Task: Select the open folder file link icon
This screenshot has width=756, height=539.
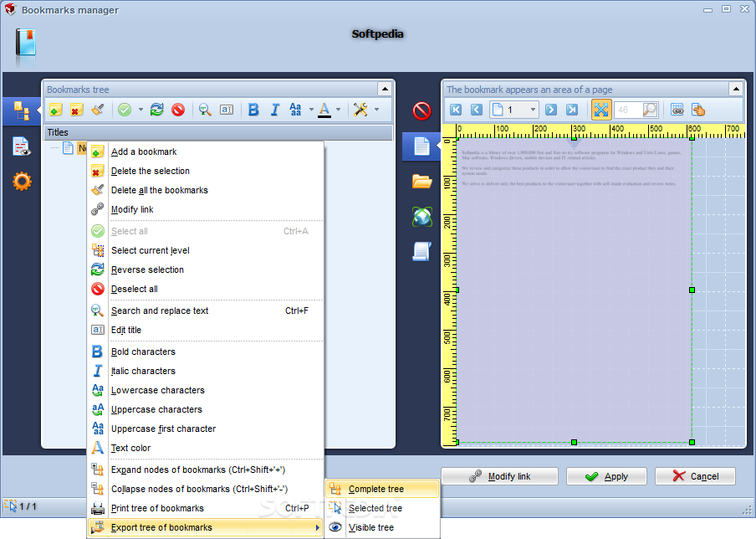Action: [x=421, y=182]
